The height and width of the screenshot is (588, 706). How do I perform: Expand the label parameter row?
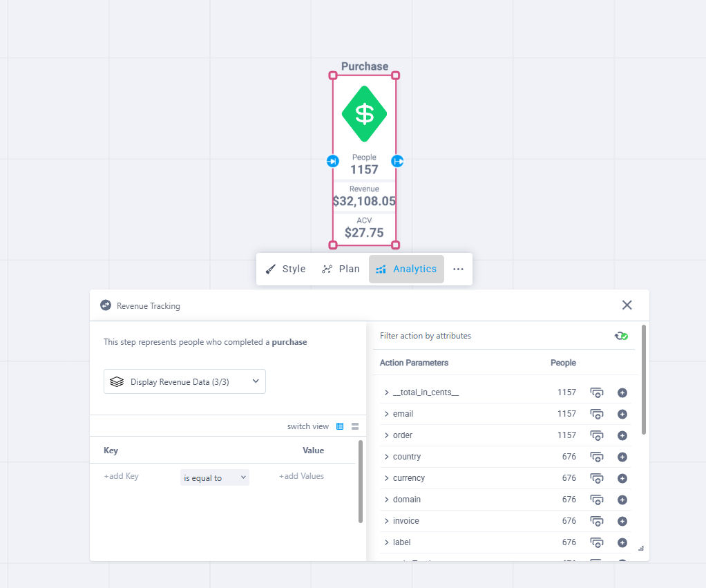pyautogui.click(x=386, y=542)
